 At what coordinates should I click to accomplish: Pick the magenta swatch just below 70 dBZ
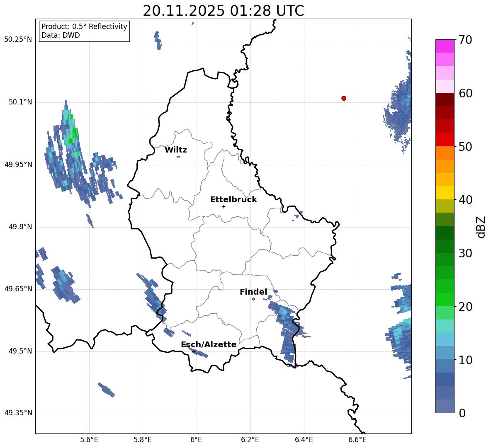click(445, 46)
